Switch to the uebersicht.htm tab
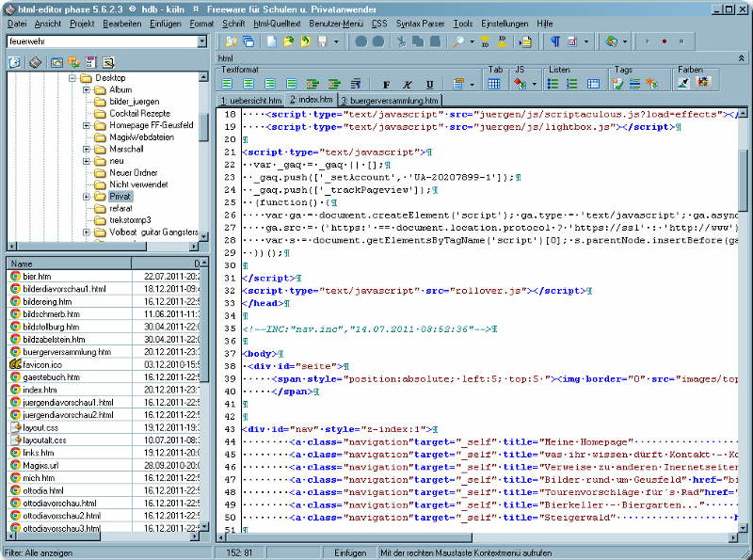The width and height of the screenshot is (753, 560). point(251,101)
